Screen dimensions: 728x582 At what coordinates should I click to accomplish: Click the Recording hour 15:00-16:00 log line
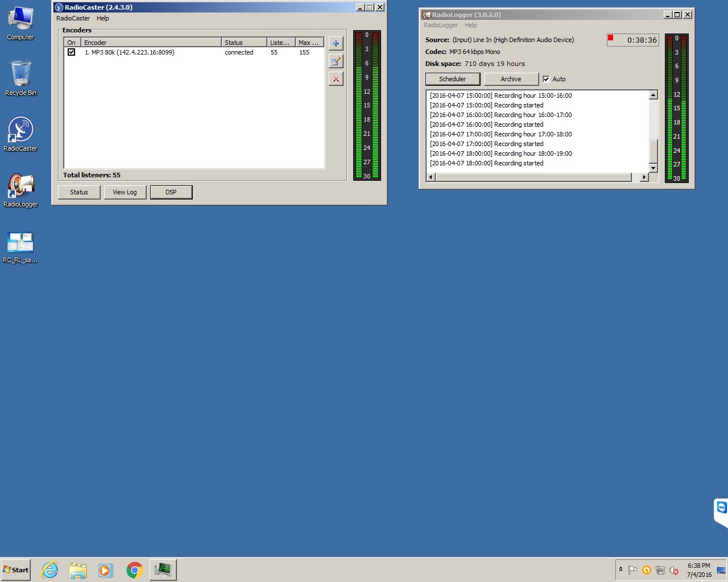pos(500,95)
